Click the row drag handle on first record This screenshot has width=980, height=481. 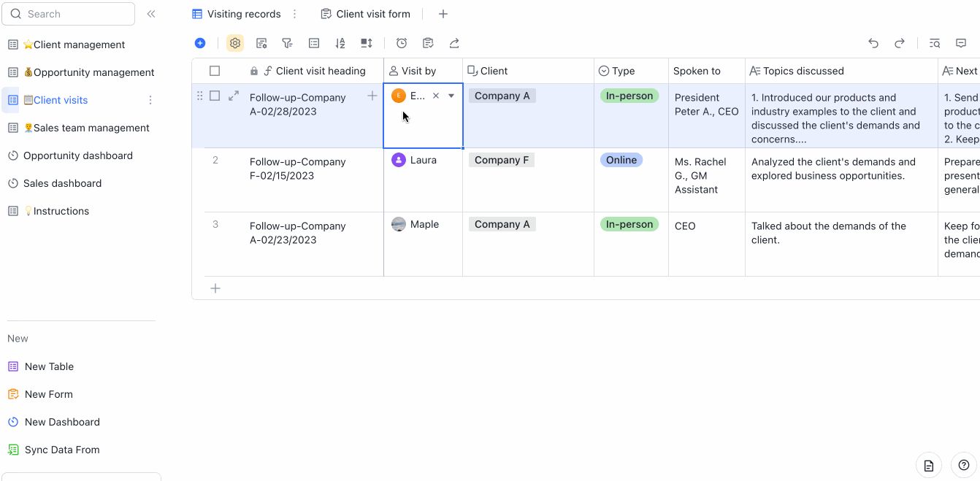pyautogui.click(x=200, y=96)
